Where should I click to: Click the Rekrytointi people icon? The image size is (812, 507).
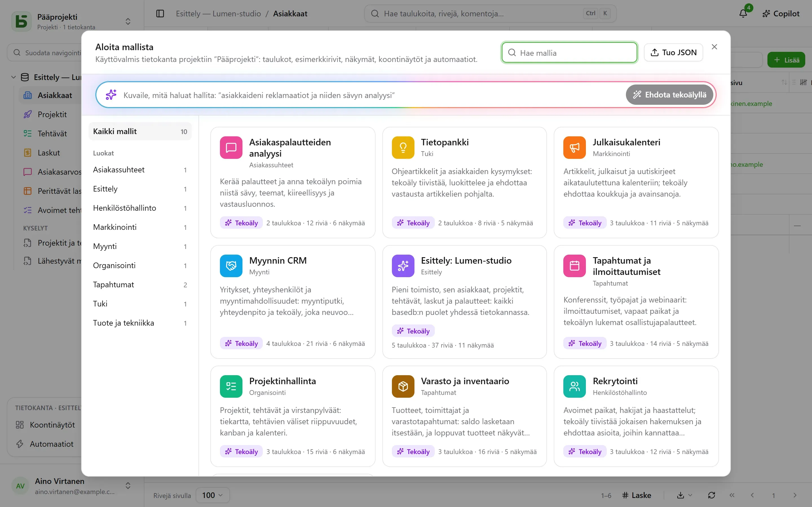coord(574,386)
